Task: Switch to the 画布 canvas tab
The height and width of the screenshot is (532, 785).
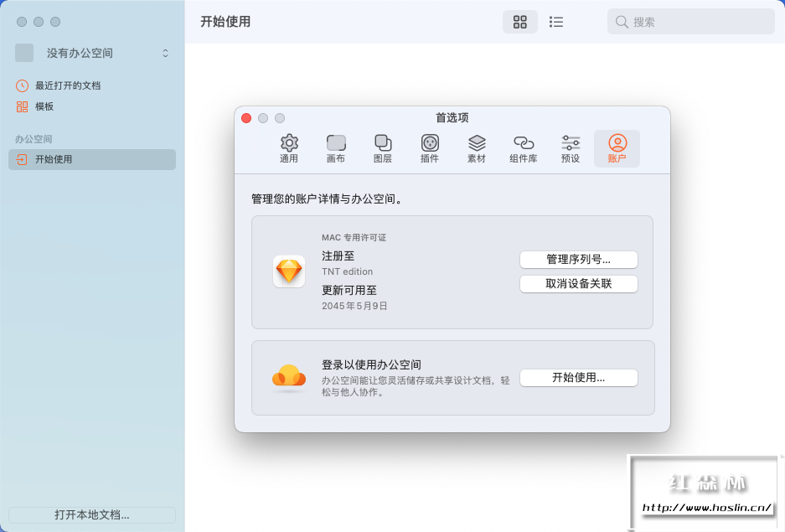Action: 336,148
